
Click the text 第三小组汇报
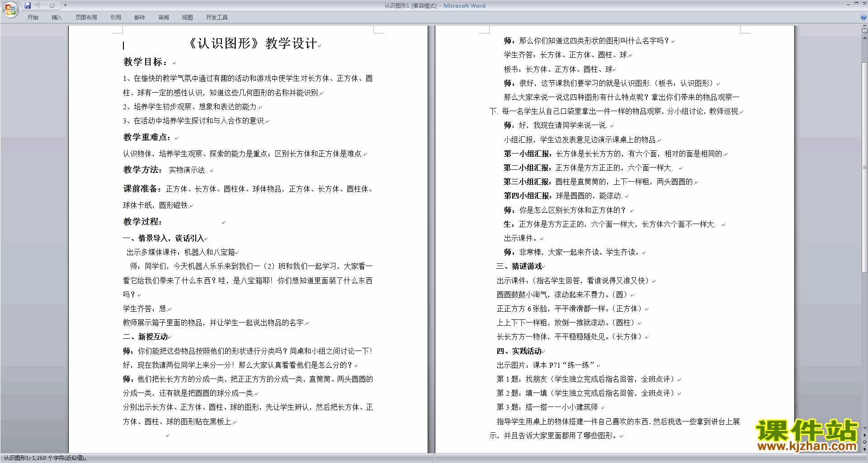pyautogui.click(x=528, y=182)
